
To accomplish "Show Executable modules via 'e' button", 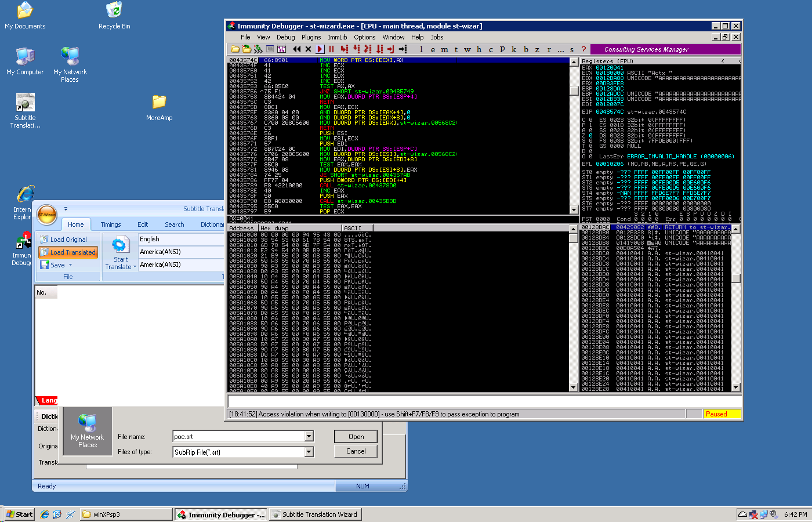I will 433,49.
